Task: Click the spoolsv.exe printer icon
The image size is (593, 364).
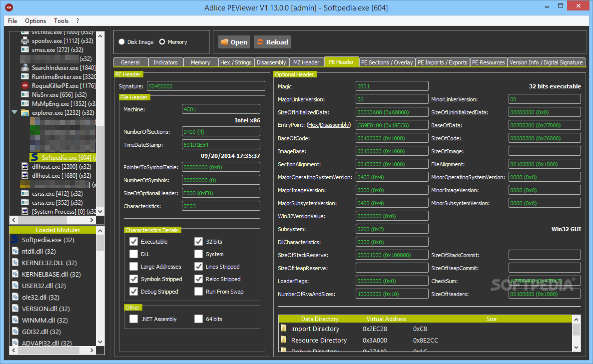Action: pos(25,40)
